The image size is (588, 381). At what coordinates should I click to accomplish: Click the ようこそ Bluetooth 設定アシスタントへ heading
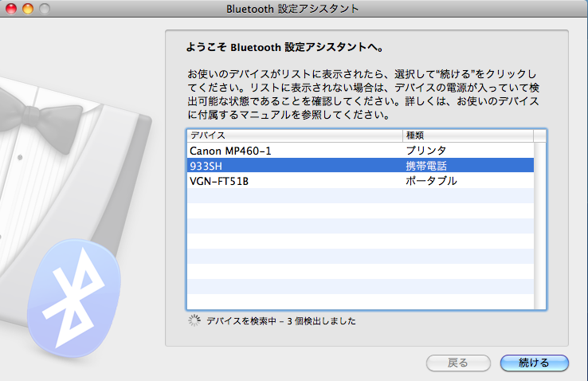point(285,48)
